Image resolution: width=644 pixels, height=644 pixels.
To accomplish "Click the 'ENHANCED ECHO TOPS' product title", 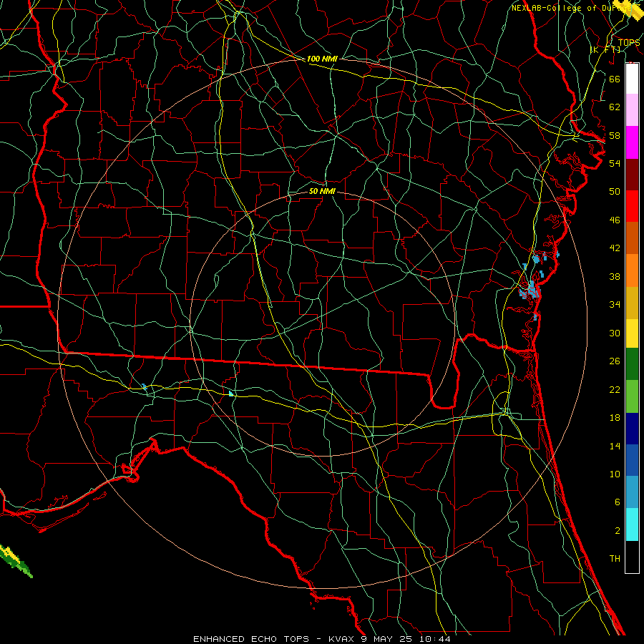I will pos(251,639).
